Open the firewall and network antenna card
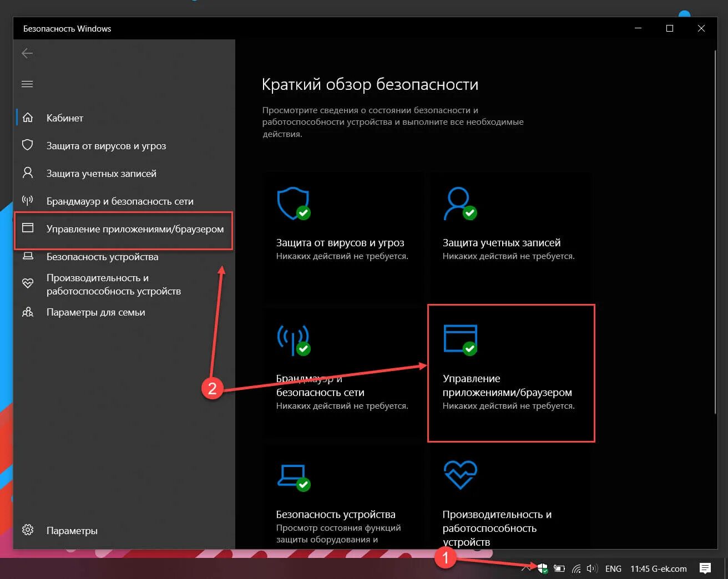This screenshot has width=728, height=579. [343, 373]
